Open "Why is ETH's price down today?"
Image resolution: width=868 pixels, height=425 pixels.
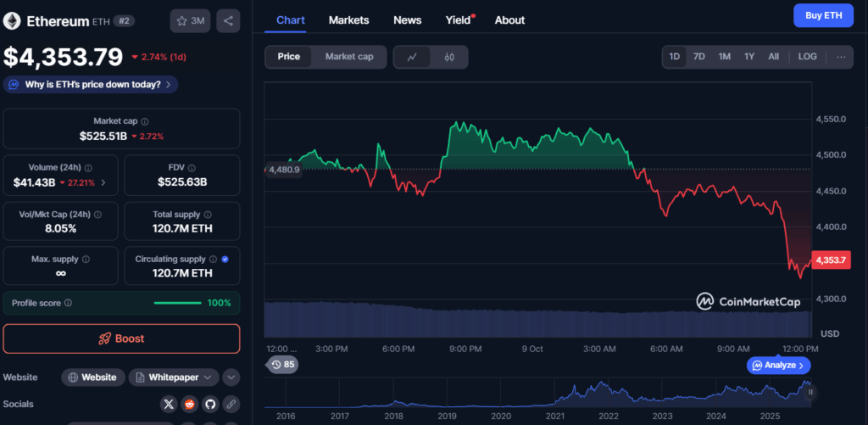92,84
